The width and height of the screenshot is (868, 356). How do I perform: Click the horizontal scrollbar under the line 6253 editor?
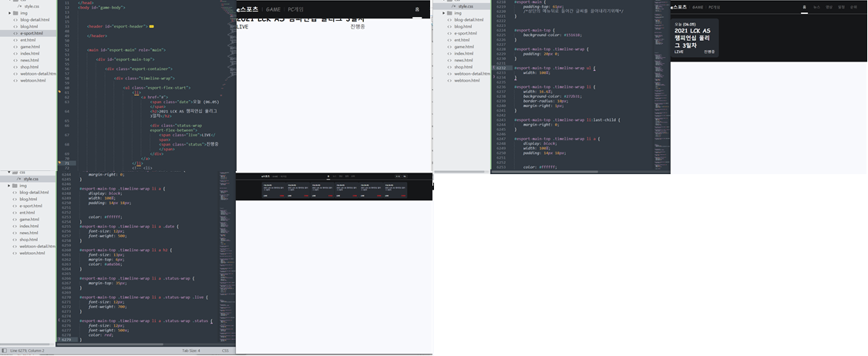(545, 172)
